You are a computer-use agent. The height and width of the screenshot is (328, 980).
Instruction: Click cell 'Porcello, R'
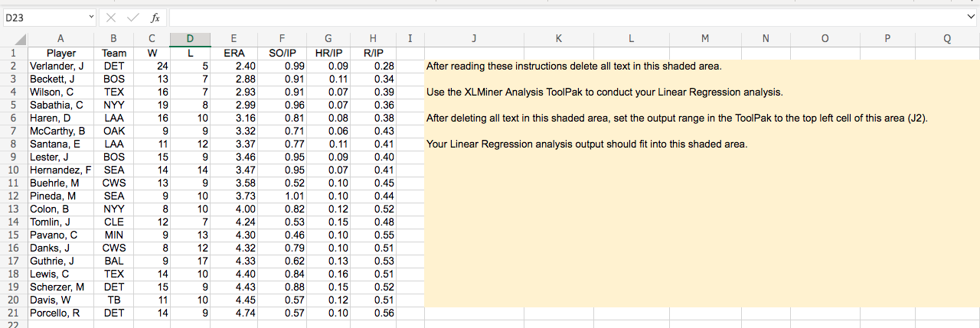point(60,313)
